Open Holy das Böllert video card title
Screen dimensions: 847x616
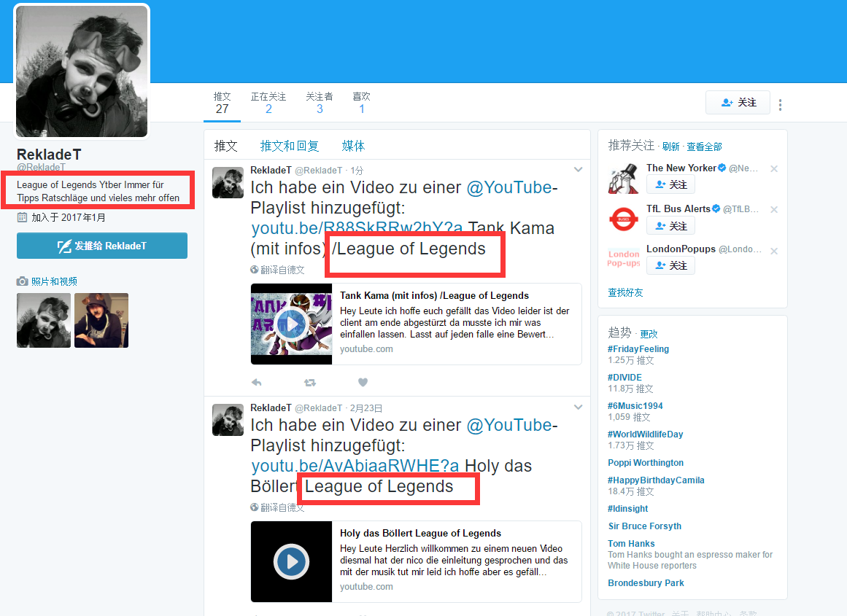tap(420, 533)
